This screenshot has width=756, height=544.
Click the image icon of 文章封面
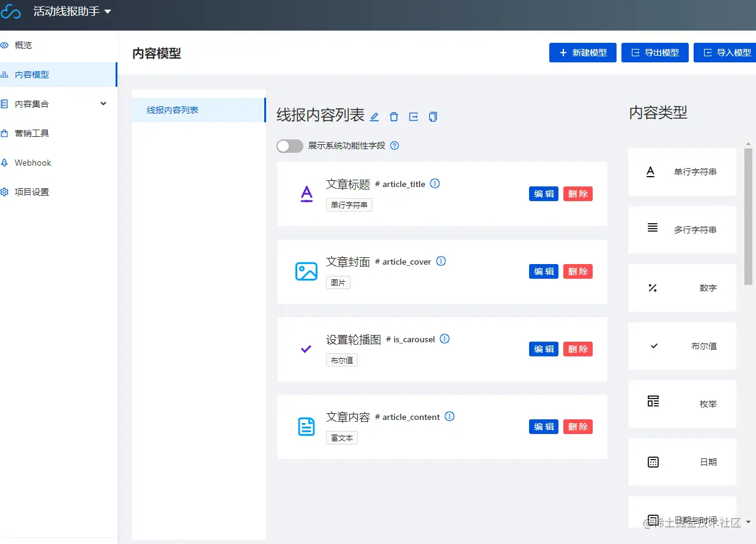306,271
